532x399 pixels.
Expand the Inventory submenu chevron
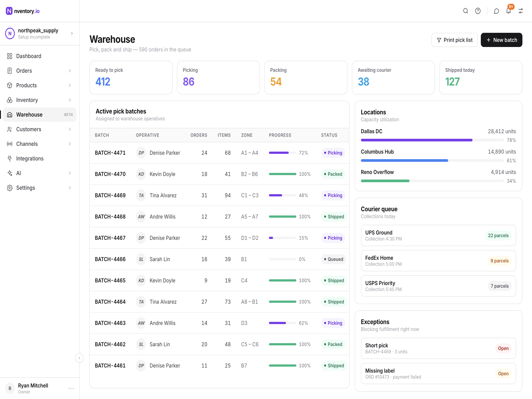[x=70, y=100]
